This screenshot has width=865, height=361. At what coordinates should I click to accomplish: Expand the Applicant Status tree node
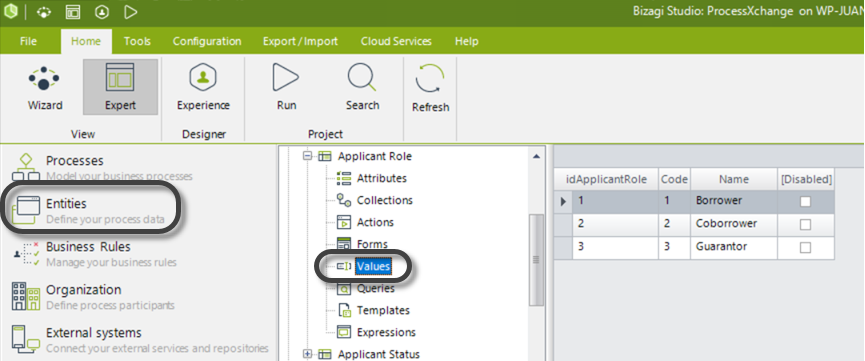307,354
